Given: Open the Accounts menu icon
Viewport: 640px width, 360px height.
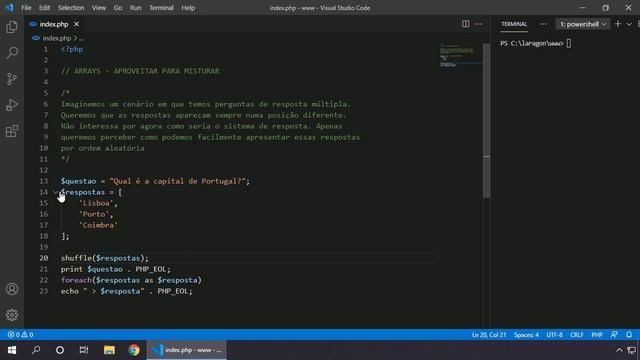Looking at the screenshot, I should [x=12, y=289].
